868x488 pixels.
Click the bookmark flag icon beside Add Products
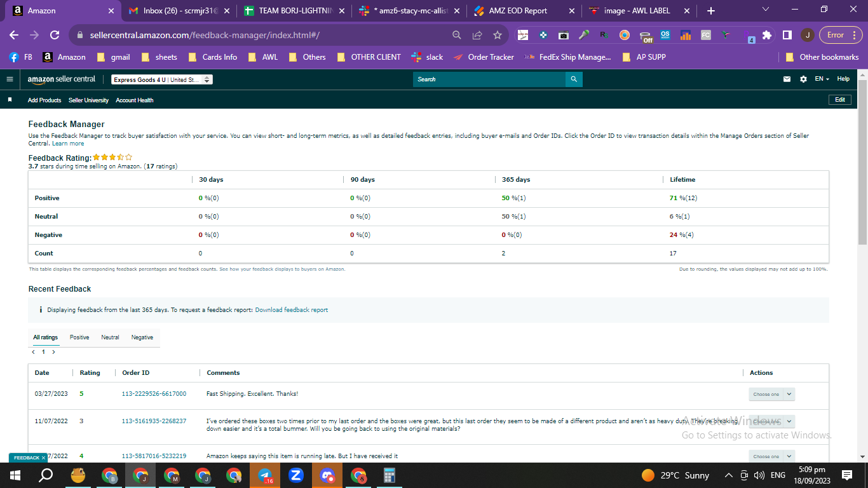[x=10, y=100]
